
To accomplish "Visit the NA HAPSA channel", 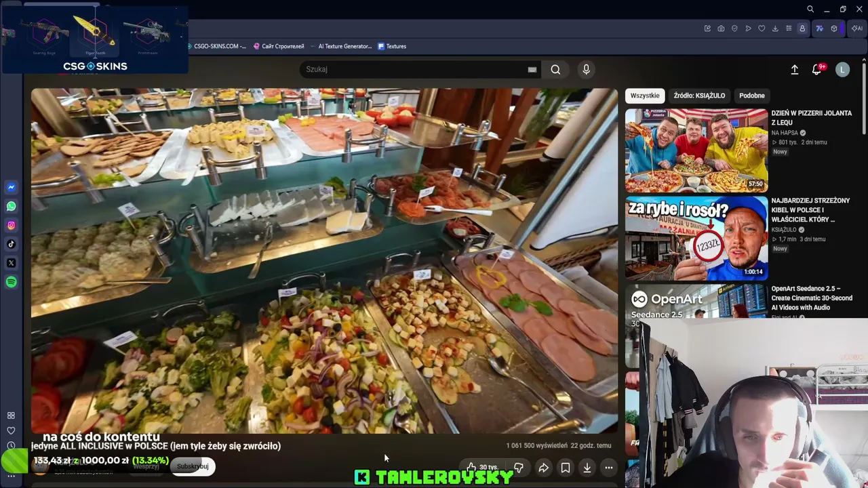I will [x=785, y=133].
